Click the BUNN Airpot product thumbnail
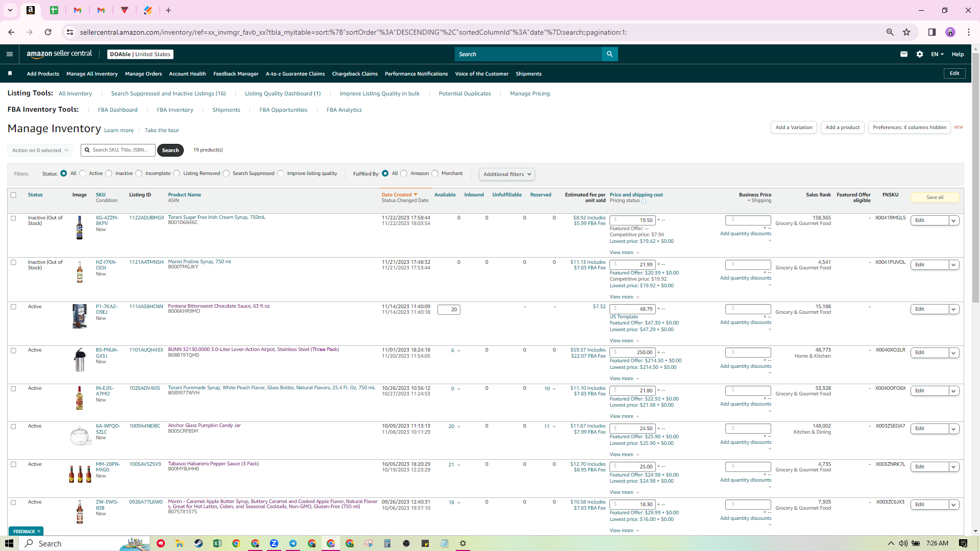The width and height of the screenshot is (980, 551). [x=80, y=360]
